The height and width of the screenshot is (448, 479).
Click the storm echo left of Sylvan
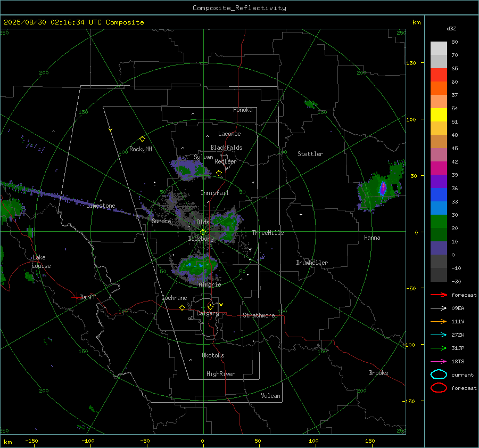click(189, 168)
